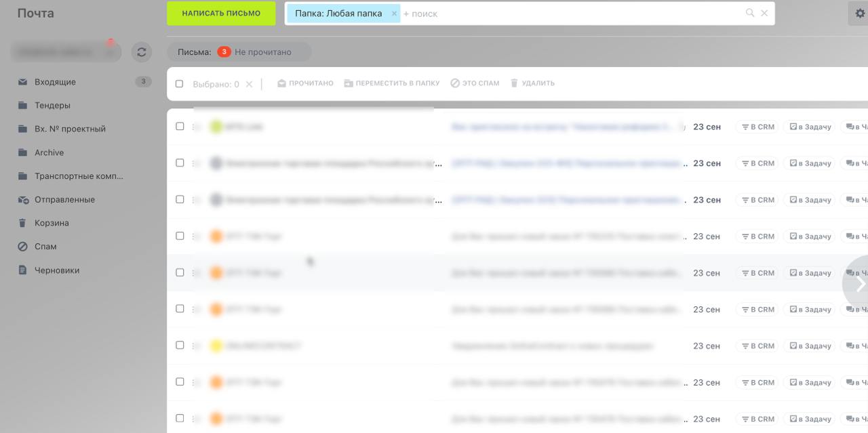
Task: Click the УДАЛИТЬ trash action
Action: [x=532, y=83]
